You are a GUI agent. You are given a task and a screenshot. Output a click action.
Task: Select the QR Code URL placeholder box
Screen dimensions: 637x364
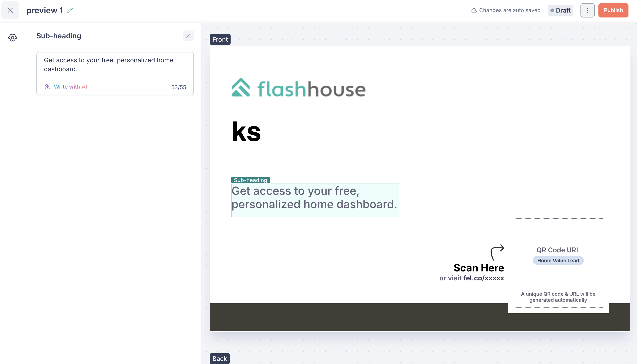pyautogui.click(x=558, y=263)
